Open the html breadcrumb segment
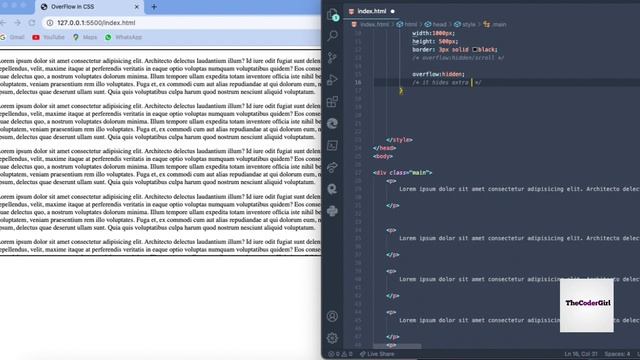The image size is (640, 360). point(407,24)
